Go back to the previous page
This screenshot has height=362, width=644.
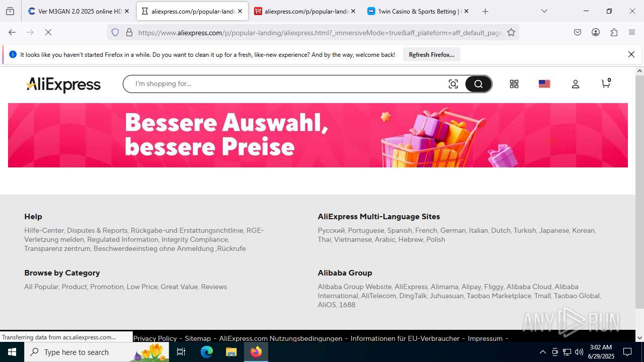pos(12,32)
